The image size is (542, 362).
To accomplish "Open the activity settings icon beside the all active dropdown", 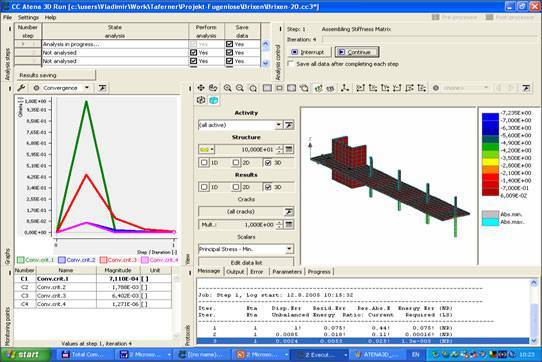I will [289, 125].
